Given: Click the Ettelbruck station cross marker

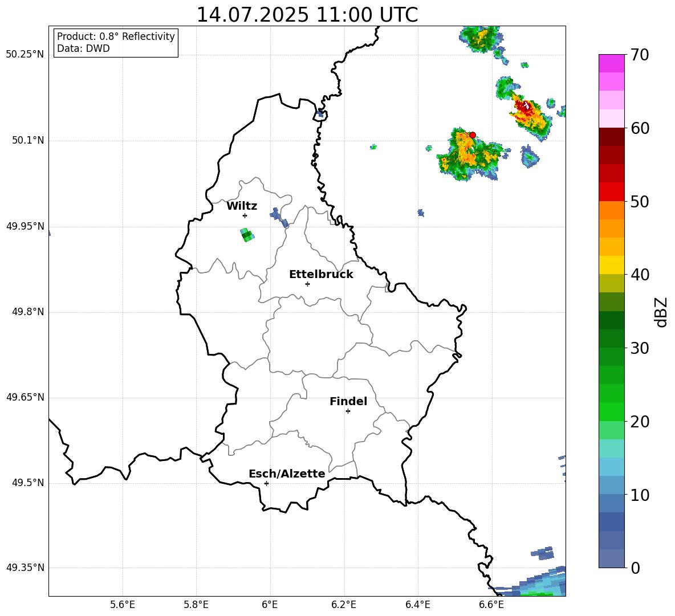Looking at the screenshot, I should pyautogui.click(x=307, y=284).
